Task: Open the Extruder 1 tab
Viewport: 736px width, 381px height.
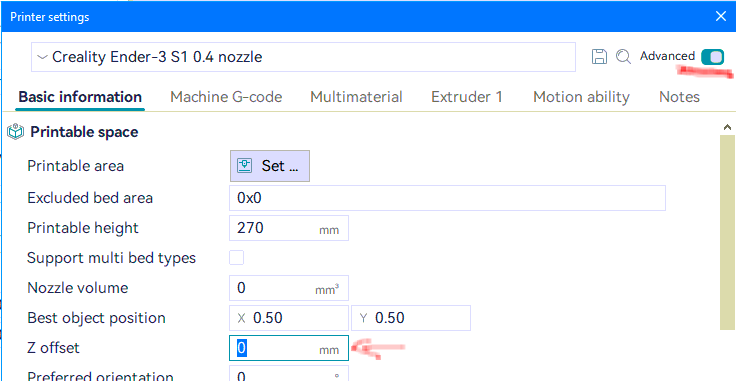Action: (467, 97)
